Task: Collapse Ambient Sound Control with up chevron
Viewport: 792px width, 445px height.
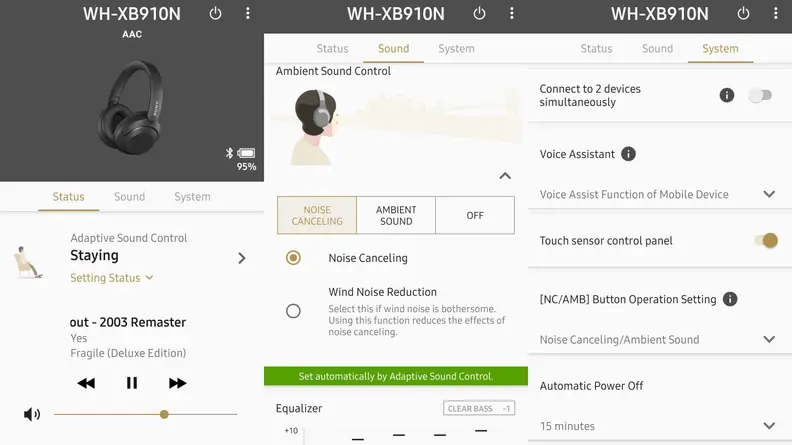Action: [x=505, y=176]
